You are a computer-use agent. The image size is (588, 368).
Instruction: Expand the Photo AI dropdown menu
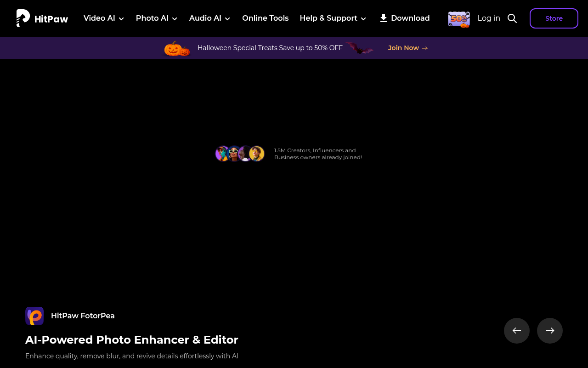[x=157, y=18]
